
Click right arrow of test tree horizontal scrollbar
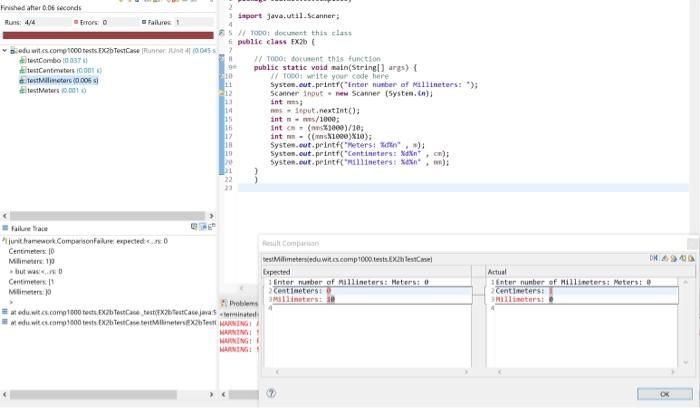[211, 216]
